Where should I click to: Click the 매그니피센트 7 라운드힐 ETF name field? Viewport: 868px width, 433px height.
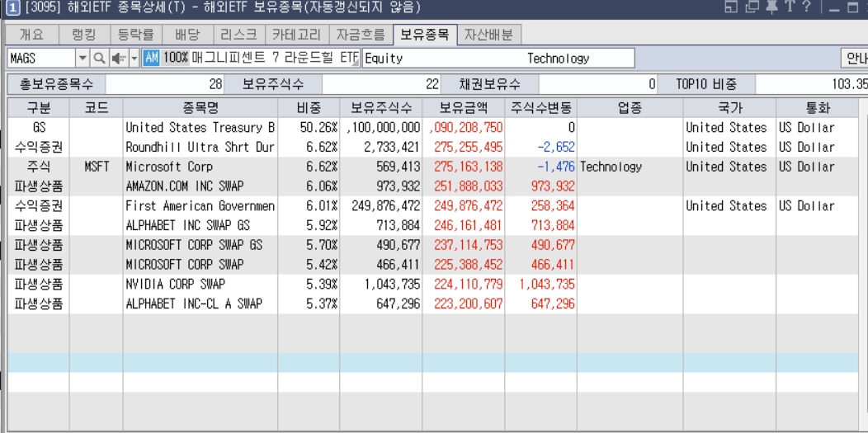[x=276, y=58]
